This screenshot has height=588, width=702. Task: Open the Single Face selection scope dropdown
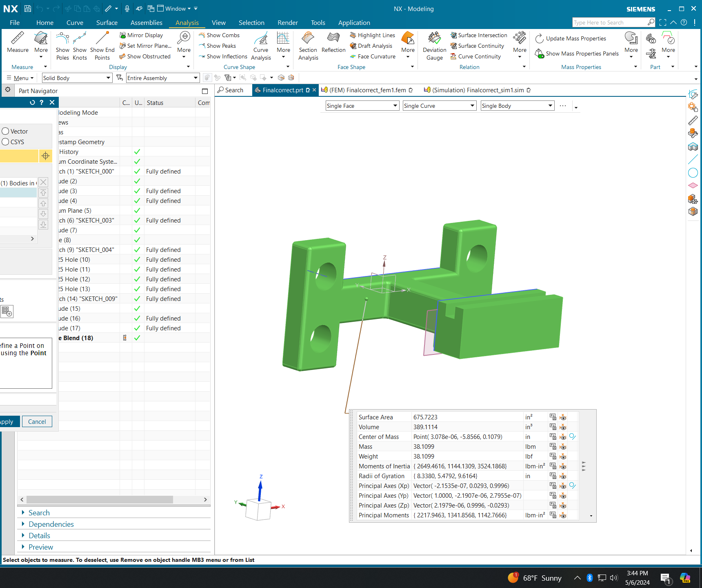[395, 105]
